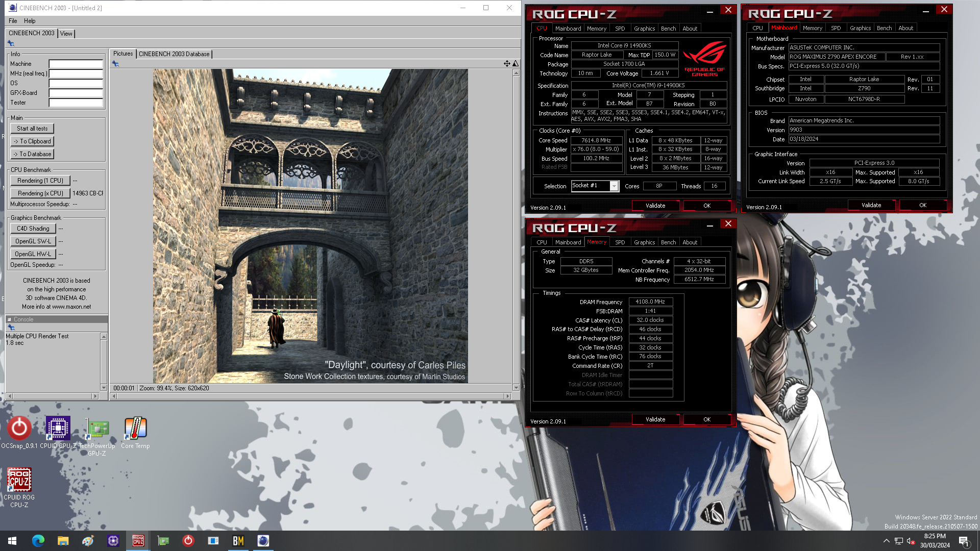Run the OpenGL HW-L benchmark
This screenshot has width=980, height=551.
click(x=33, y=254)
